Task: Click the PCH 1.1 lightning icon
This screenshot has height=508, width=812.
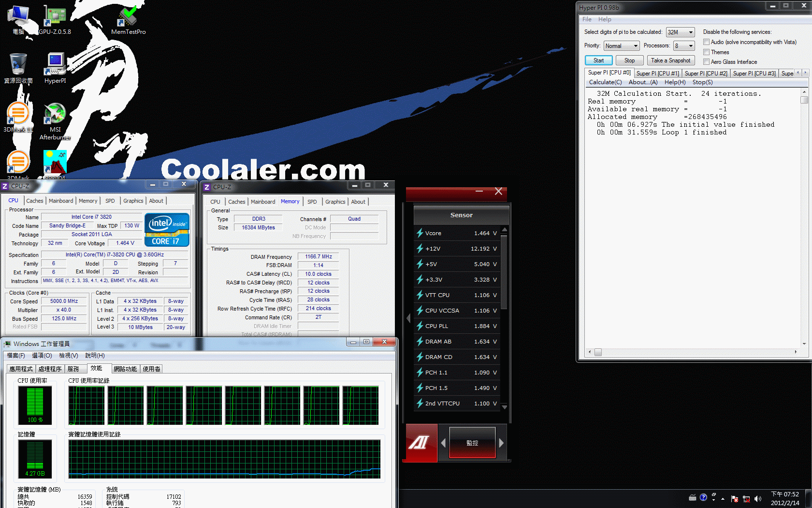Action: (420, 373)
